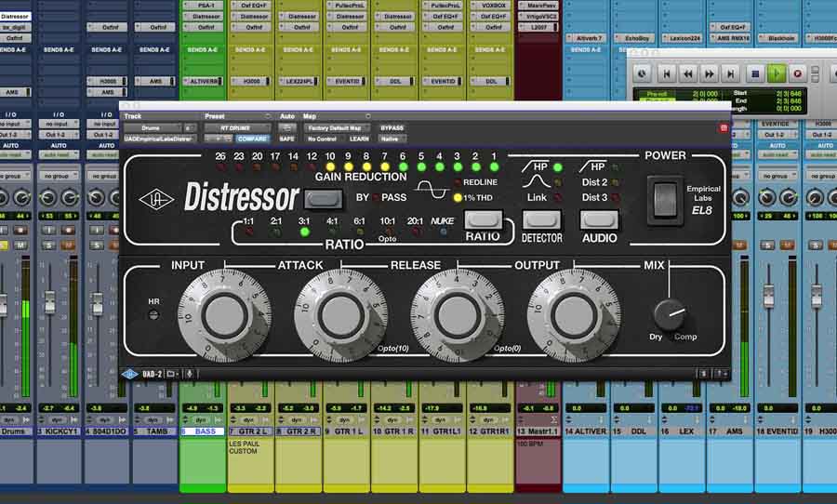Flip the Distressor POWER rocker switch
The image size is (837, 504).
point(664,200)
